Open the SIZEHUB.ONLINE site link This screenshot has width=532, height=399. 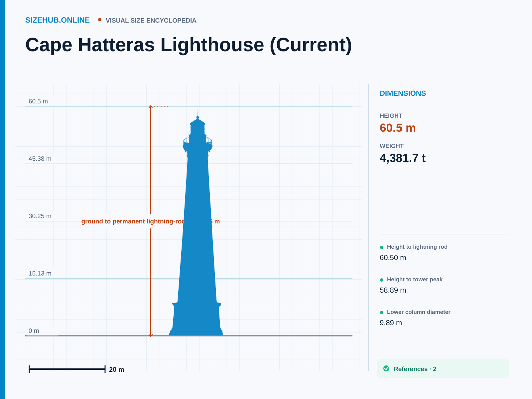[58, 20]
